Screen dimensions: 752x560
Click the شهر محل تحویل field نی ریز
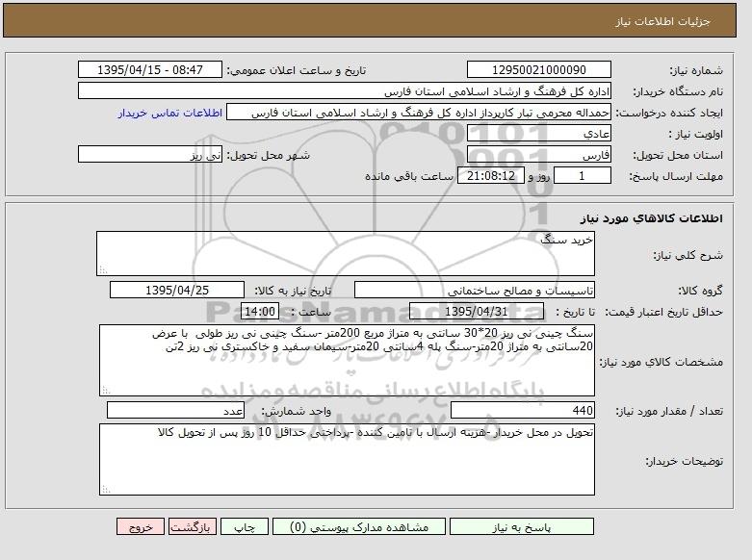(150, 154)
